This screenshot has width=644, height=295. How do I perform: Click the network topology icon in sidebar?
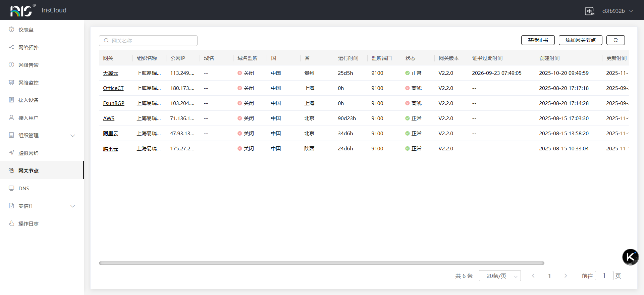(11, 47)
